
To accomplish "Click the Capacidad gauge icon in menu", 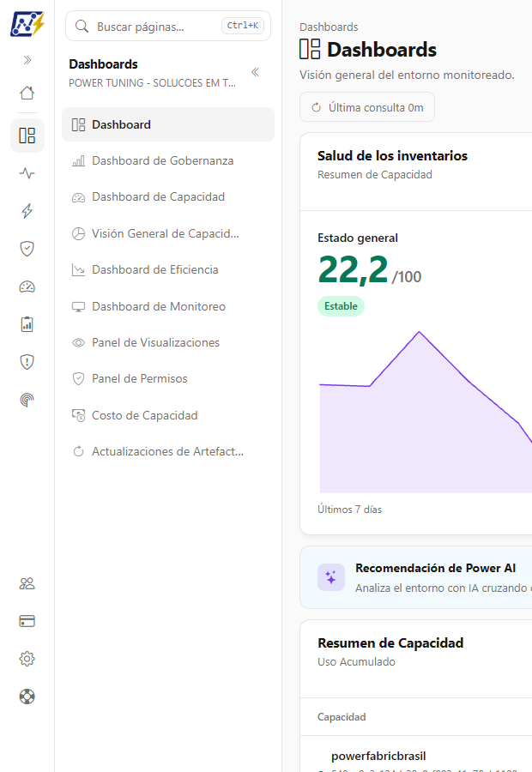I will click(78, 197).
